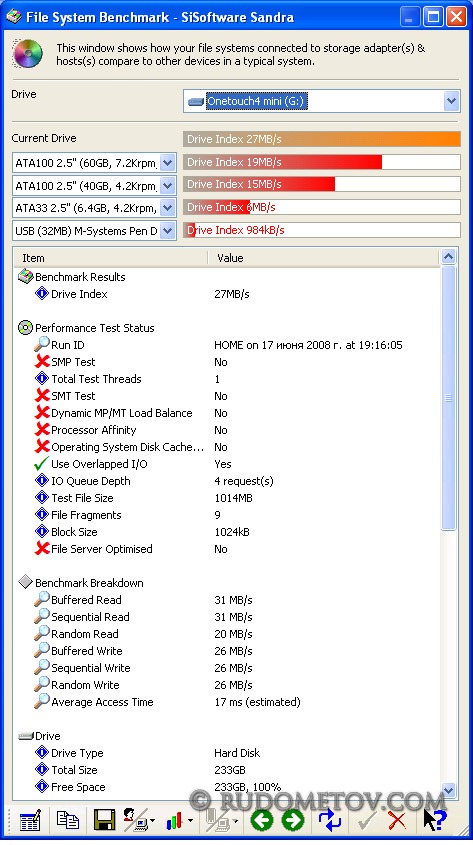Click the blue refresh arrows icon
This screenshot has width=473, height=845.
click(329, 820)
